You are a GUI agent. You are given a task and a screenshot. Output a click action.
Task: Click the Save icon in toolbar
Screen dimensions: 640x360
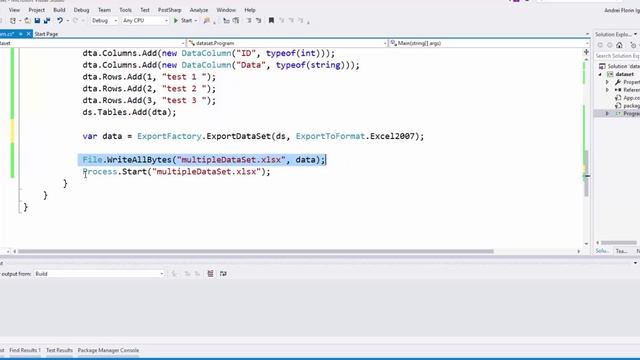click(37, 20)
